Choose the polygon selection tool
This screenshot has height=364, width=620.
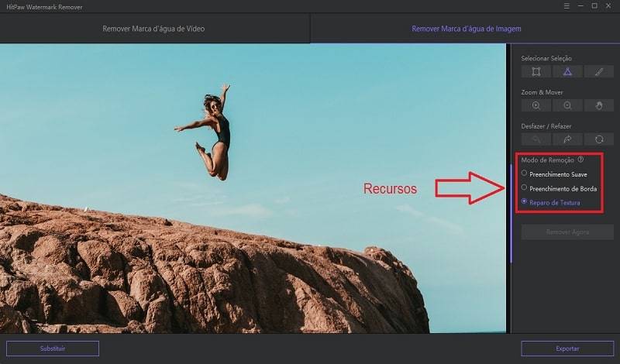(567, 71)
